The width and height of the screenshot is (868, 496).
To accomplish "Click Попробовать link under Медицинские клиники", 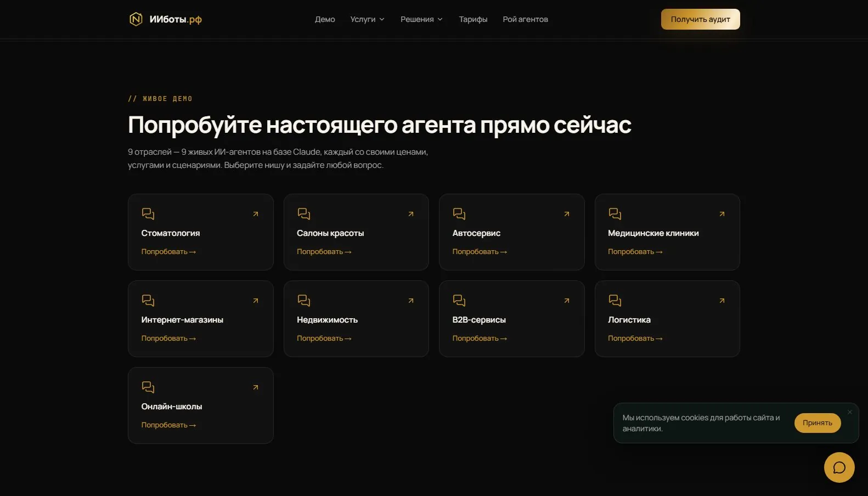I will click(x=635, y=252).
